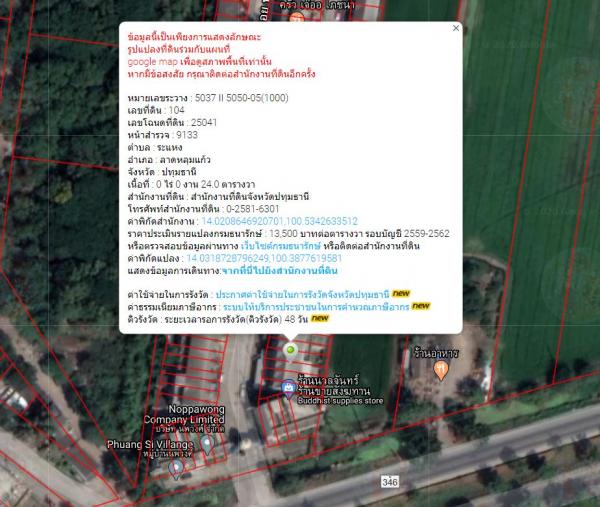Click the new badge after the tax calculation link
This screenshot has height=507, width=600.
(421, 306)
